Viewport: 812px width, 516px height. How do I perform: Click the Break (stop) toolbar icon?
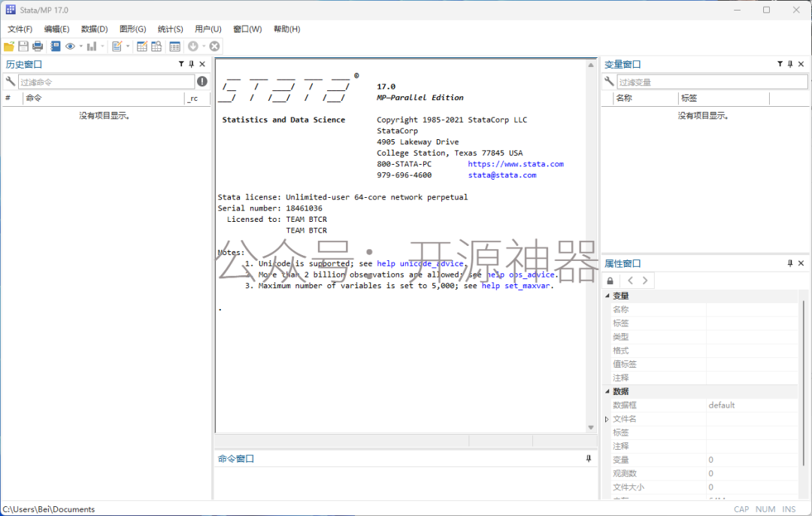tap(214, 47)
